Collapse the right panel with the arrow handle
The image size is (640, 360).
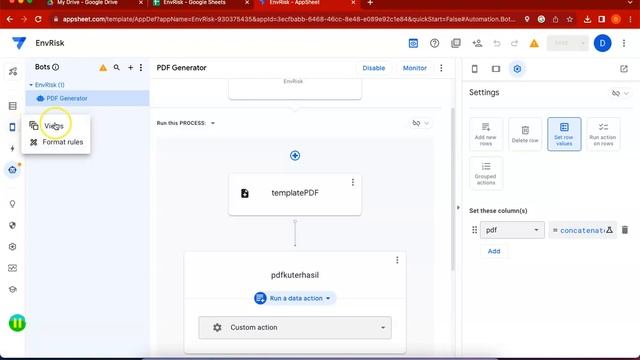point(458,207)
